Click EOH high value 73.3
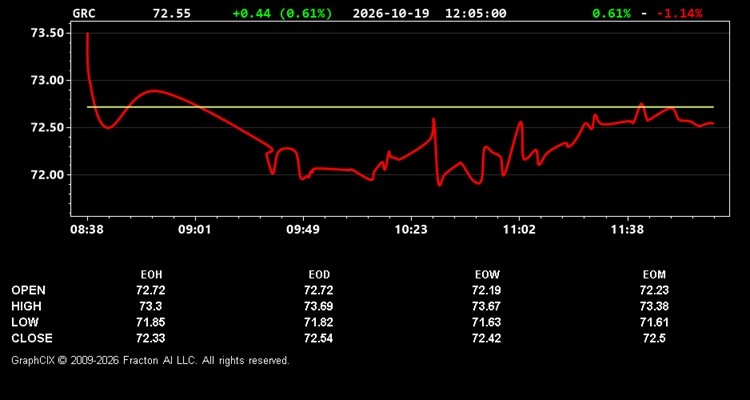The width and height of the screenshot is (750, 400). coord(151,306)
